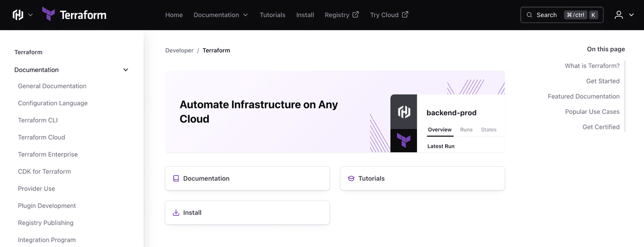Click the backend-prod title in hero image
This screenshot has width=644, height=247.
click(x=451, y=113)
